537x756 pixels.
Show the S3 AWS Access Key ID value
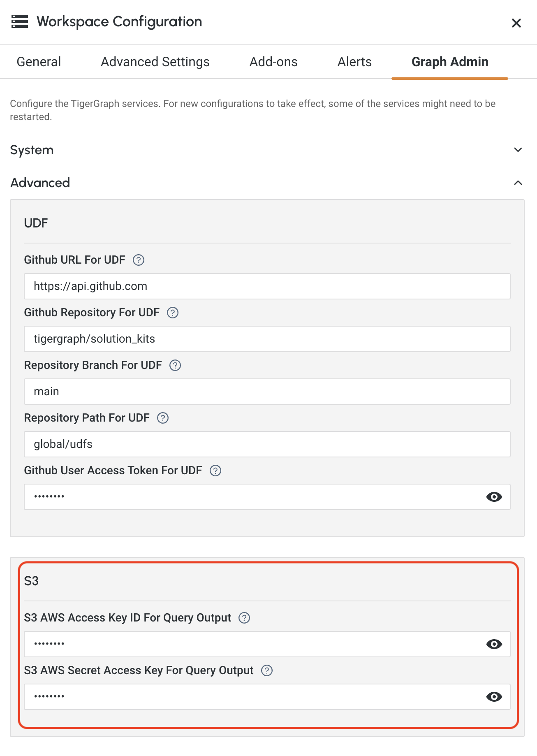(494, 644)
